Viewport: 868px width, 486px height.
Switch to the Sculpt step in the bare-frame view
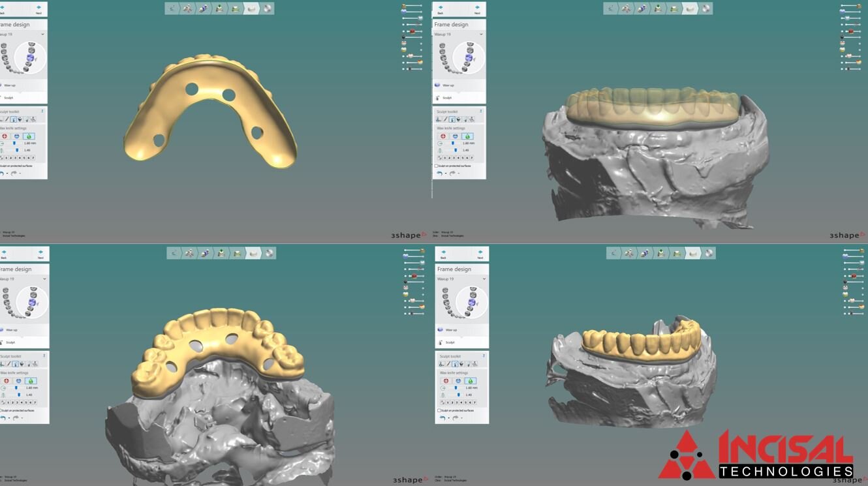click(8, 98)
